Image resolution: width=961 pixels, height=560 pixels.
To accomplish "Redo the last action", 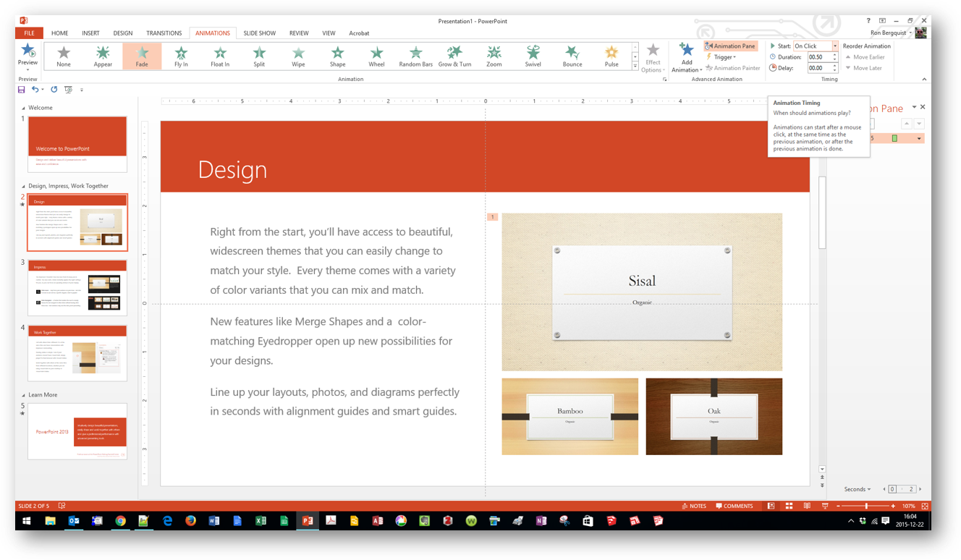I will tap(54, 90).
